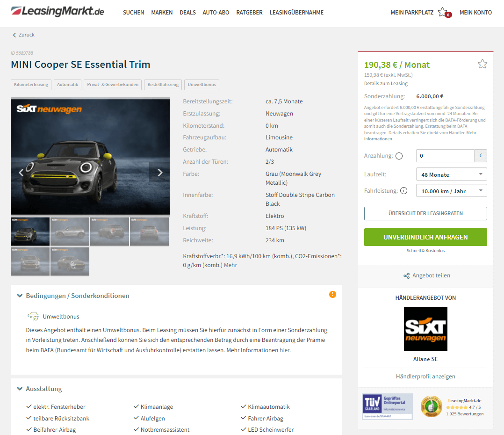
Task: Click the share icon beside Angebot teilen
Action: point(407,276)
